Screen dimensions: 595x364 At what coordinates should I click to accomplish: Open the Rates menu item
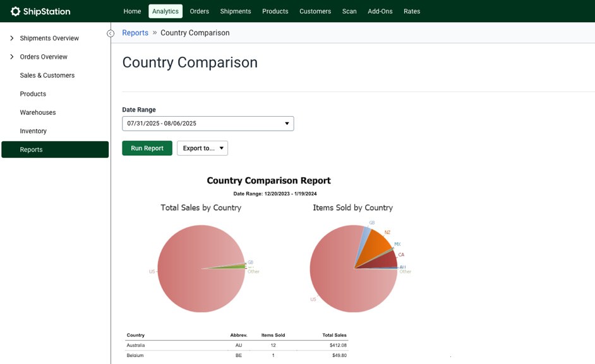point(412,11)
